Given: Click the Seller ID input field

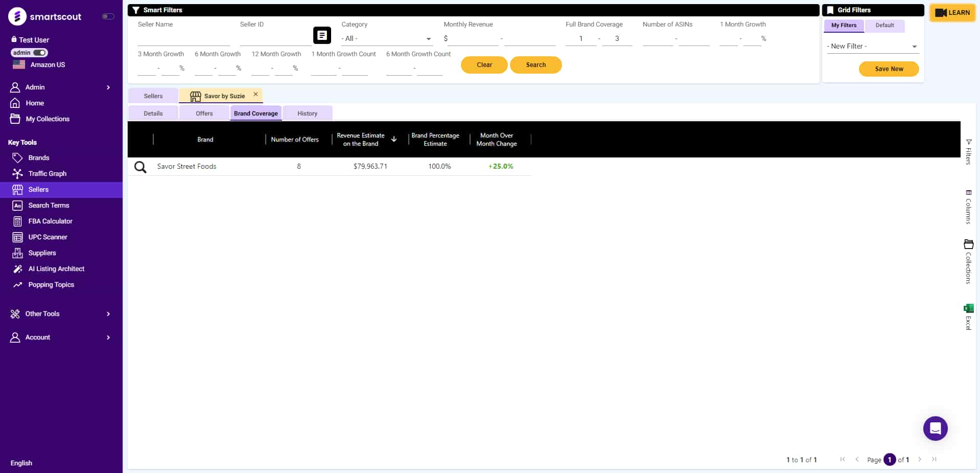Looking at the screenshot, I should click(275, 39).
